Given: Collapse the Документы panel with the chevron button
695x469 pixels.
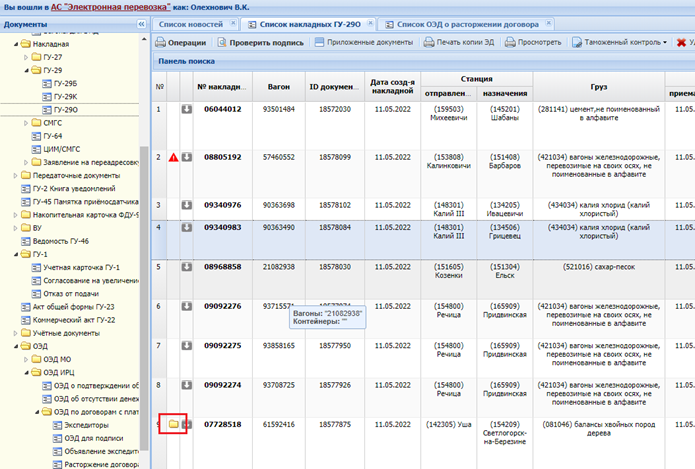Looking at the screenshot, I should point(141,24).
